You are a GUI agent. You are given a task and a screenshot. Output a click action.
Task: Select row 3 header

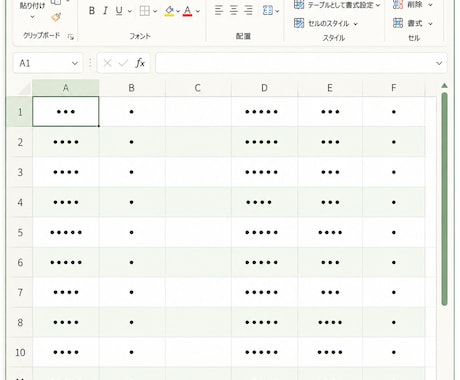pyautogui.click(x=20, y=172)
